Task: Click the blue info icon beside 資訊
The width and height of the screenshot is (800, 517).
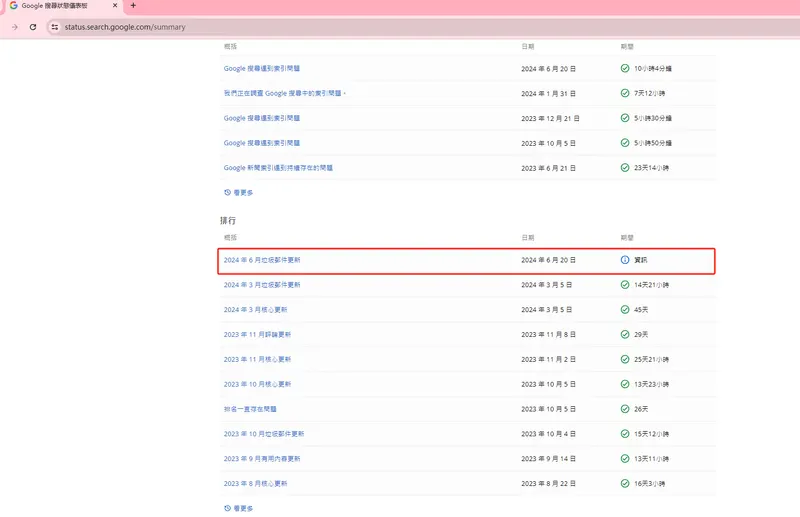Action: click(624, 260)
